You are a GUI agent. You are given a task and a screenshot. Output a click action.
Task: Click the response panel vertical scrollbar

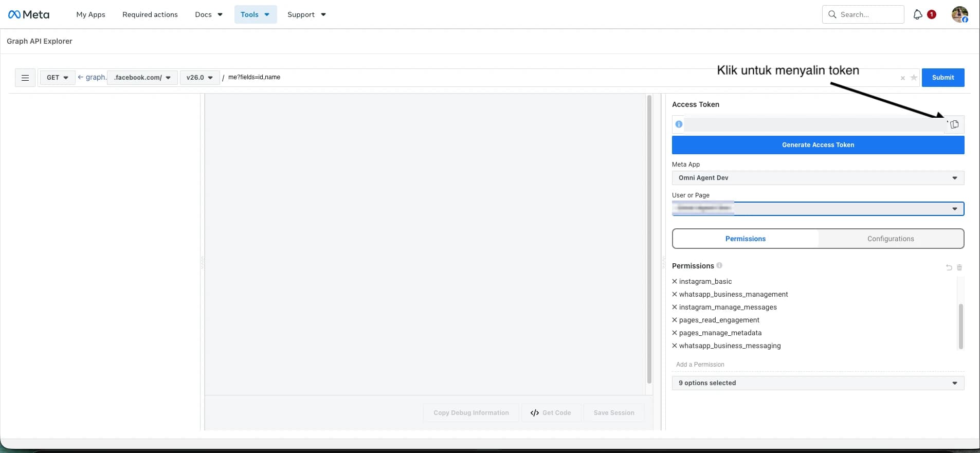click(x=649, y=239)
